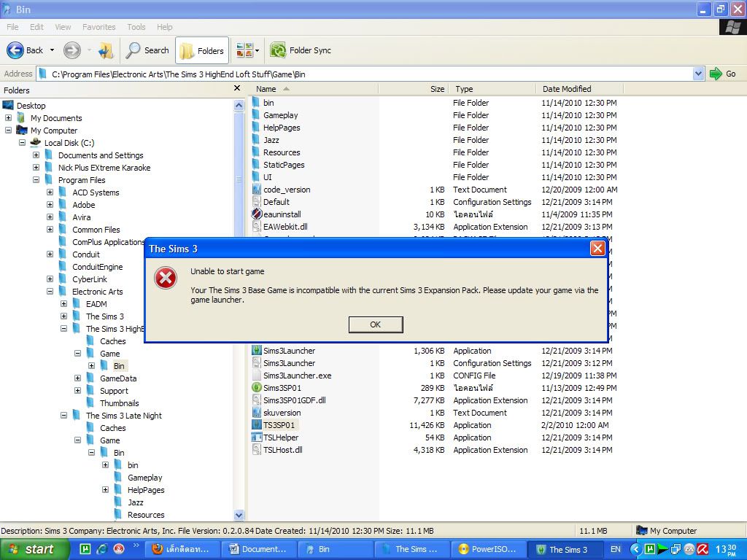Select the Sims3SP01 icon file
747x560 pixels.
tap(256, 388)
